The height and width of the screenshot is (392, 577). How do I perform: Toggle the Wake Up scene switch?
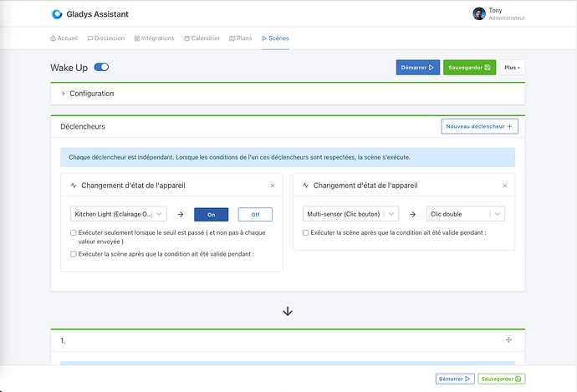click(101, 67)
